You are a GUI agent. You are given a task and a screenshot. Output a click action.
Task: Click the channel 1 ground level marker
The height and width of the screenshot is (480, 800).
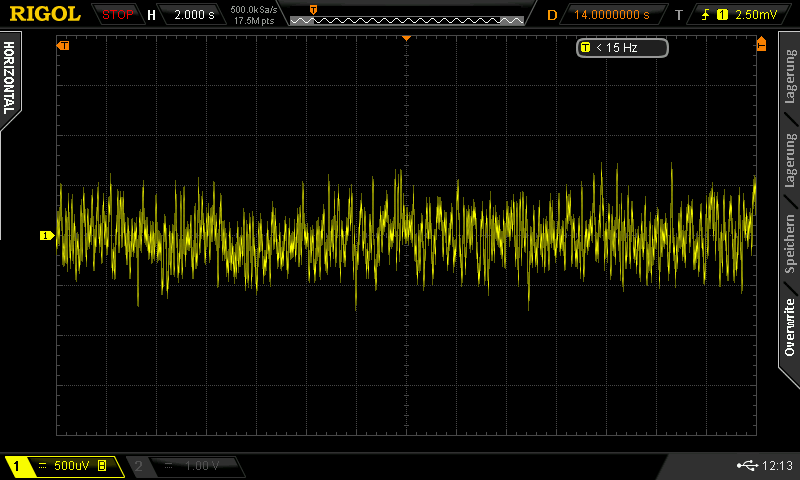pos(47,235)
